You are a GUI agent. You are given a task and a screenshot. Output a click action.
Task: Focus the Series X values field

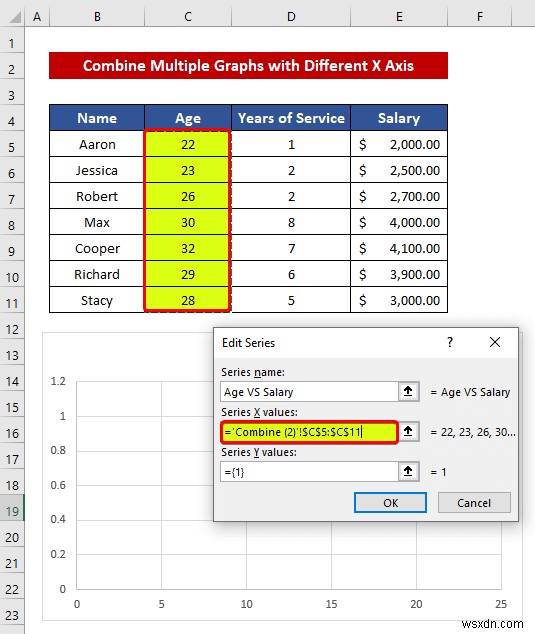pyautogui.click(x=309, y=431)
